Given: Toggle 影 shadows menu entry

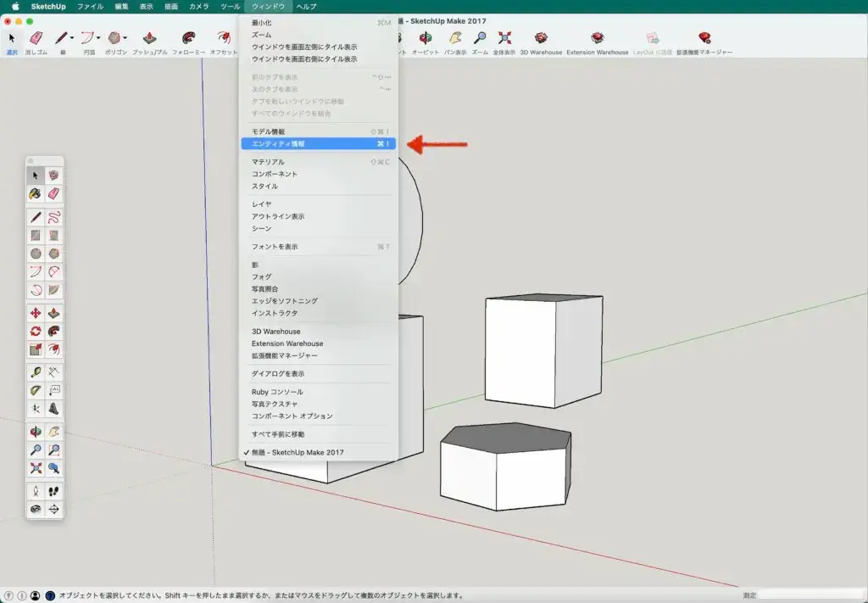Looking at the screenshot, I should (x=319, y=265).
